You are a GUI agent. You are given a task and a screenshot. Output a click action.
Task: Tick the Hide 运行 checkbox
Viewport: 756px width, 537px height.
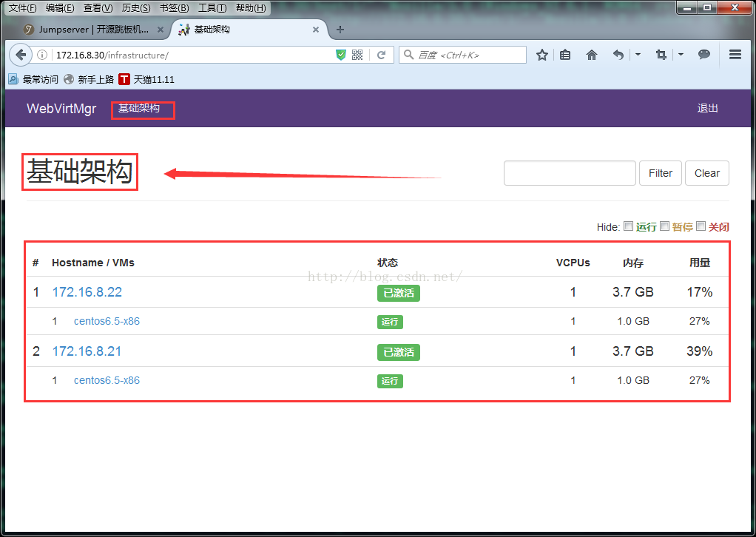(628, 226)
